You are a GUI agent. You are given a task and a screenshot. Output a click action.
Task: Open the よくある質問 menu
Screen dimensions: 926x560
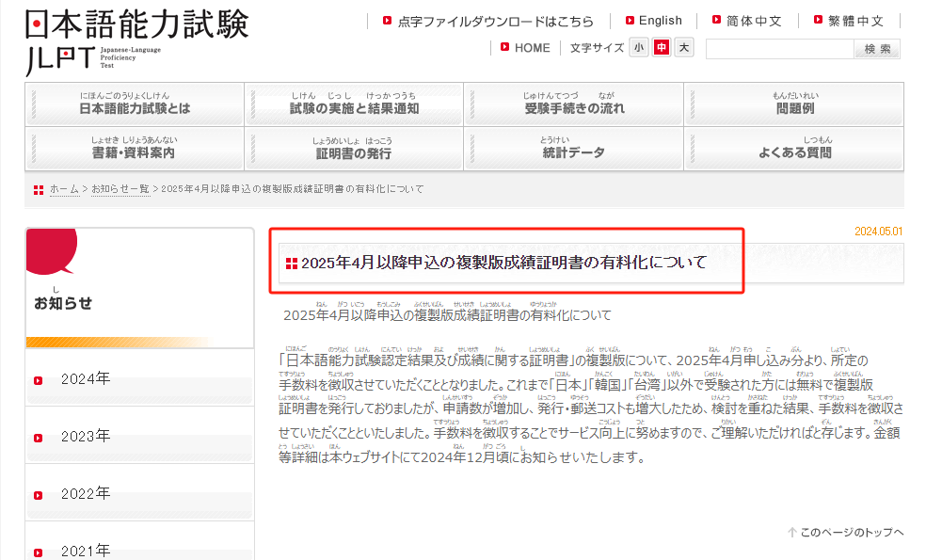pyautogui.click(x=793, y=149)
